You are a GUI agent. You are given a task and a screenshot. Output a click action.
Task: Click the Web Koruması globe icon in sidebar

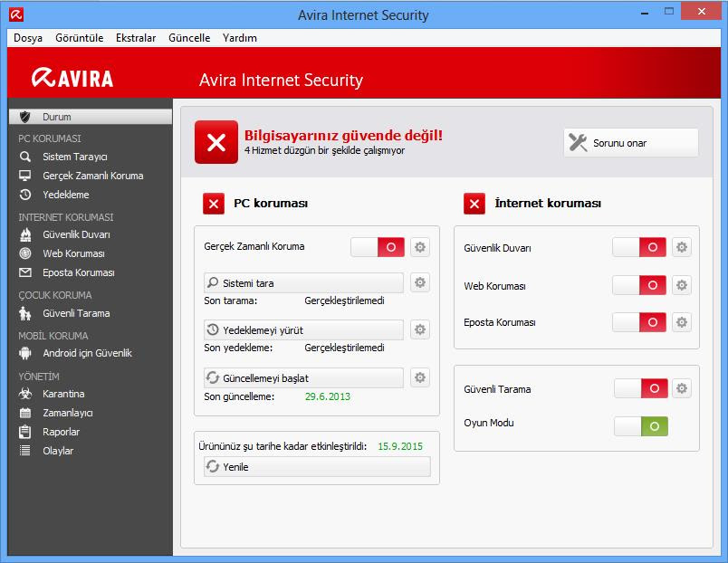pos(25,253)
